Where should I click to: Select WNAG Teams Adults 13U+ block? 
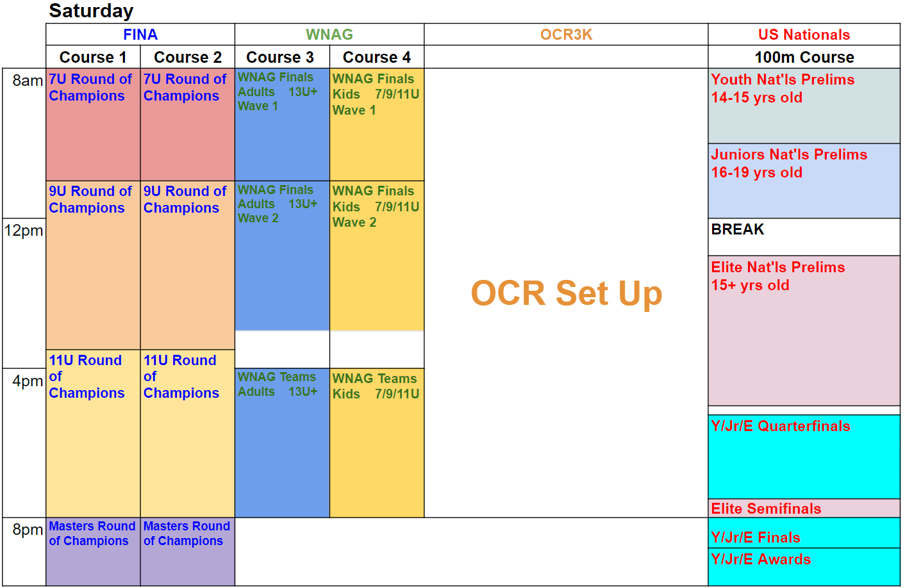click(x=282, y=443)
